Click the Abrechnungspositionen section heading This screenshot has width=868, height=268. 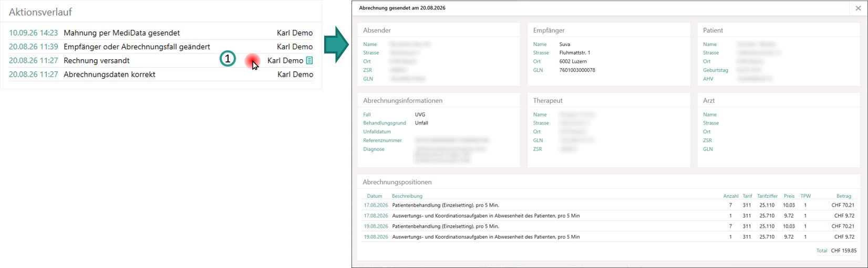[397, 183]
